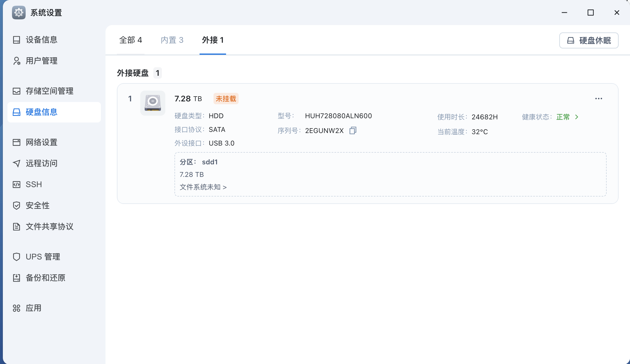Click model text HUH728080ALN600
Image resolution: width=630 pixels, height=364 pixels.
(338, 116)
